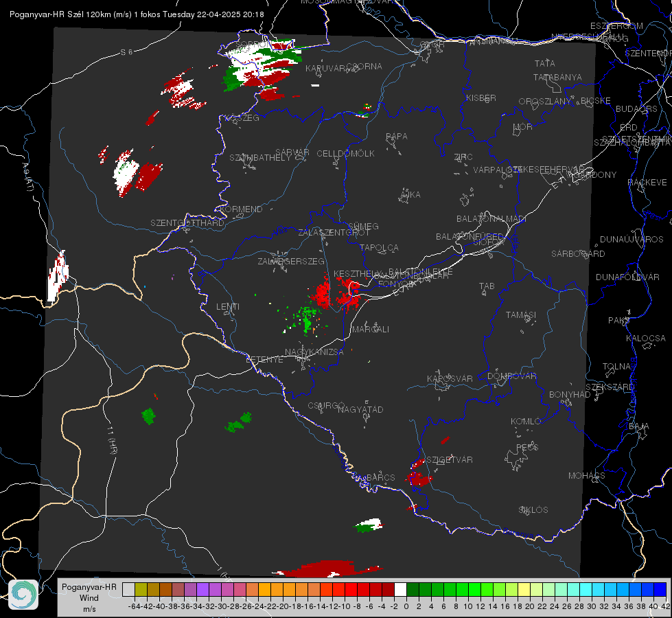This screenshot has width=672, height=618.
Task: Click the BONYHÁD city label
Action: [x=570, y=395]
